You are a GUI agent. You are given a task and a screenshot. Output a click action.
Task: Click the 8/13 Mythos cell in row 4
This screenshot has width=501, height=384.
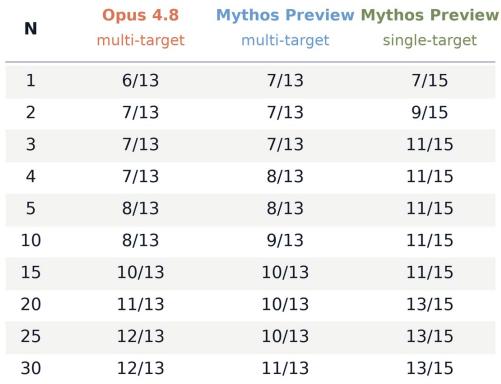click(285, 176)
